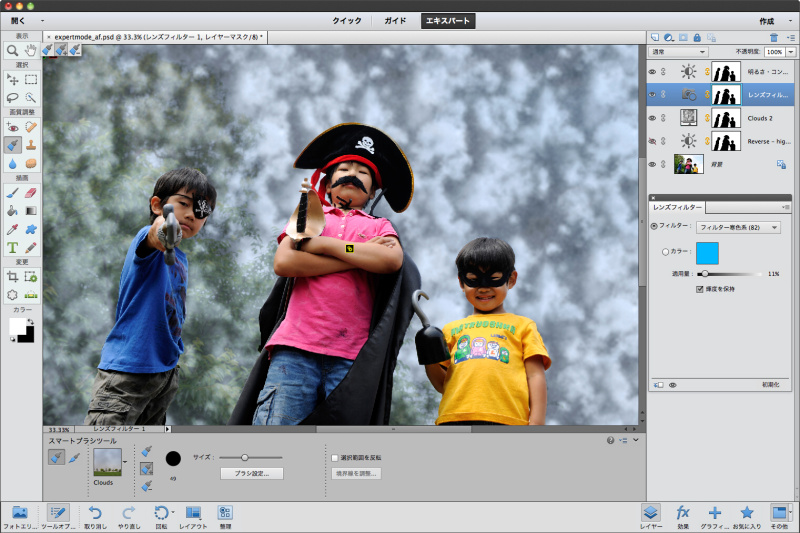Select the Blur water drop tool
Screen dimensions: 800x533
click(12, 163)
